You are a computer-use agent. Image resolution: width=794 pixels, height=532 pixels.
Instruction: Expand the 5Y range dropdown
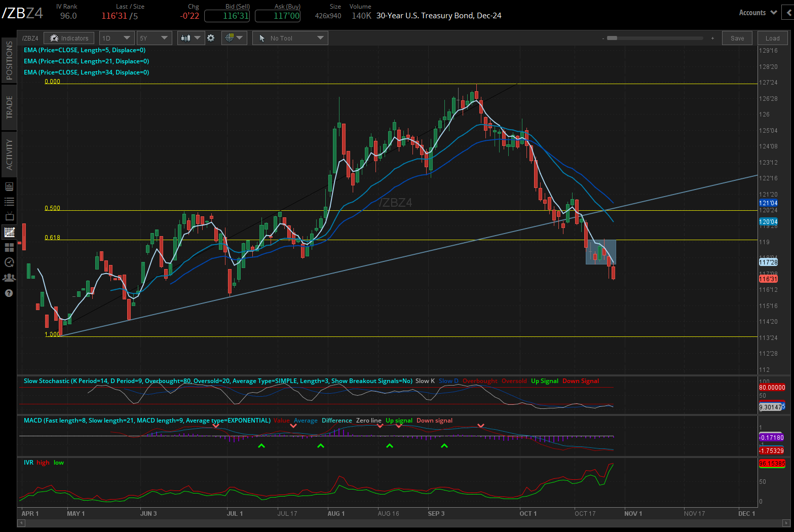[154, 37]
